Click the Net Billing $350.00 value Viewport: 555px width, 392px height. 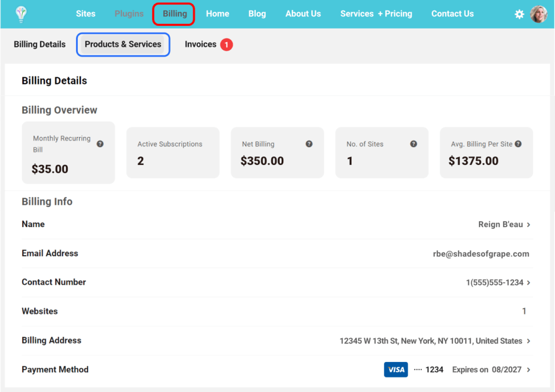tap(262, 161)
